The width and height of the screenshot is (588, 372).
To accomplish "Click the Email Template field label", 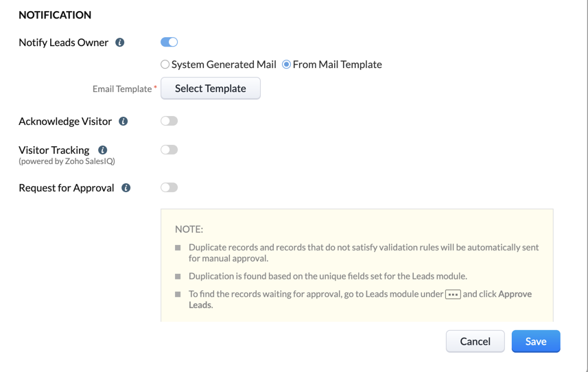I will point(122,89).
